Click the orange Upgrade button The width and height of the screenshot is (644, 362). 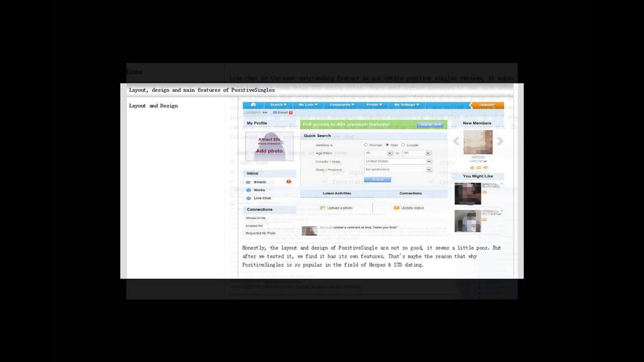point(487,105)
